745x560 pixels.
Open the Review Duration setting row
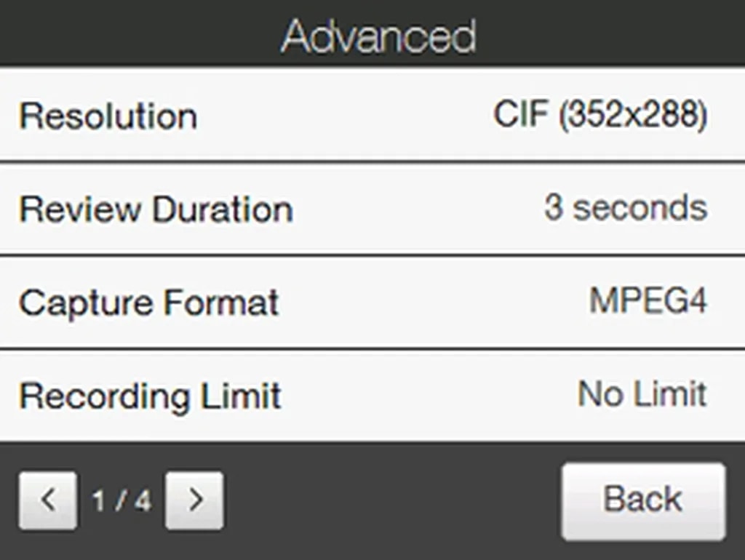372,209
